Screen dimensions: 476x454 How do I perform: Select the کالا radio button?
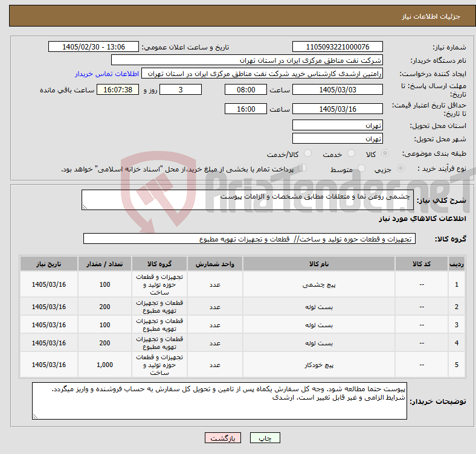pos(385,153)
